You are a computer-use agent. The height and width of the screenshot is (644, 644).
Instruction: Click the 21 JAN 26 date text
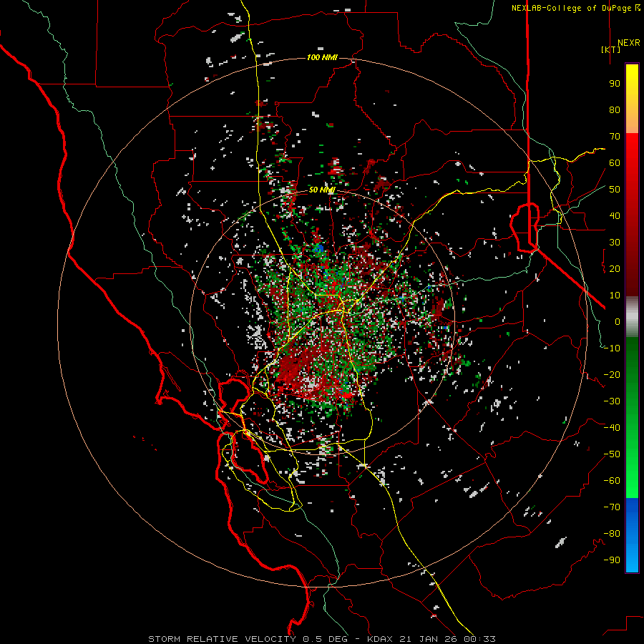click(x=430, y=639)
